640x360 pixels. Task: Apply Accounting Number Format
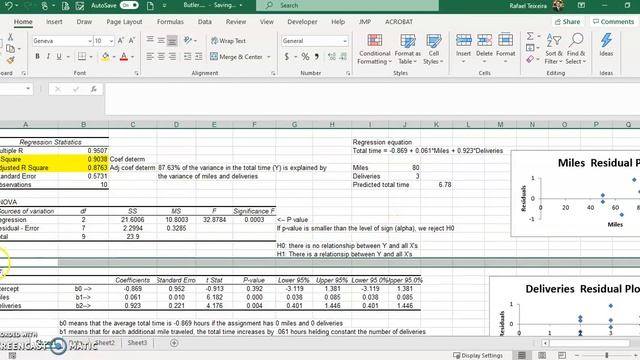tap(287, 57)
